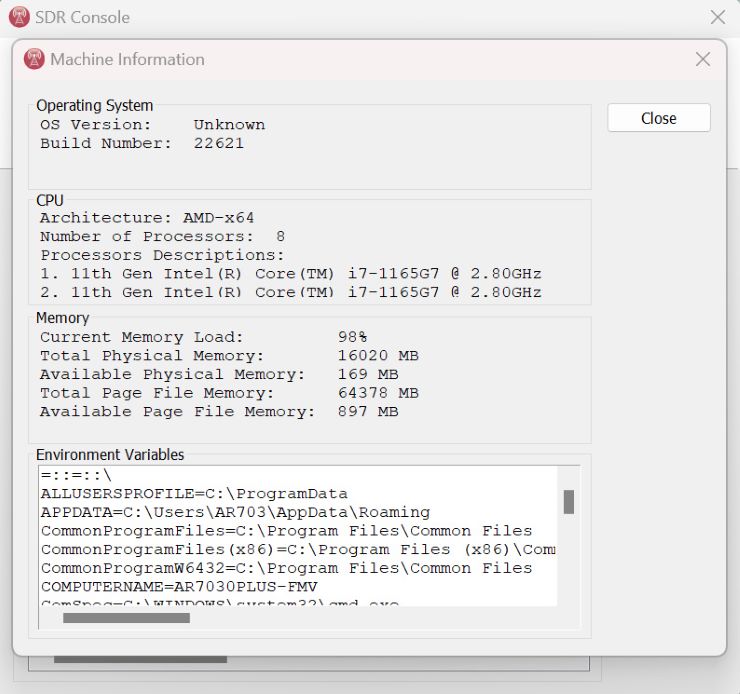
Task: Click the first processor description line
Action: pyautogui.click(x=291, y=274)
